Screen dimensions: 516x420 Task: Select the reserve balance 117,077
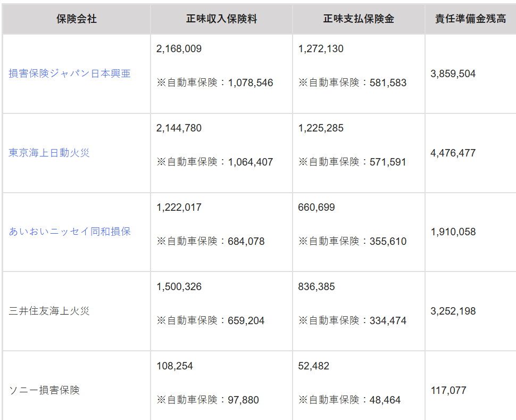[448, 390]
